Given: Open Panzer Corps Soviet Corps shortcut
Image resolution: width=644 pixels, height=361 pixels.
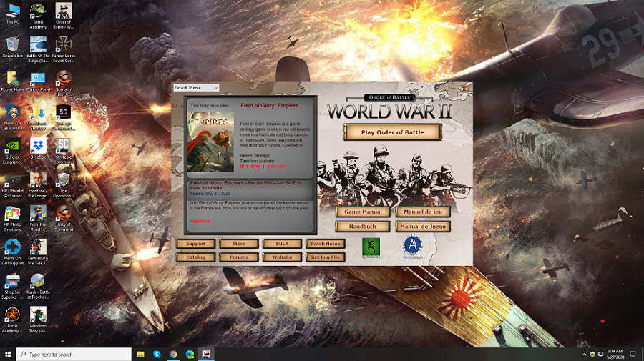Looking at the screenshot, I should pos(63,49).
